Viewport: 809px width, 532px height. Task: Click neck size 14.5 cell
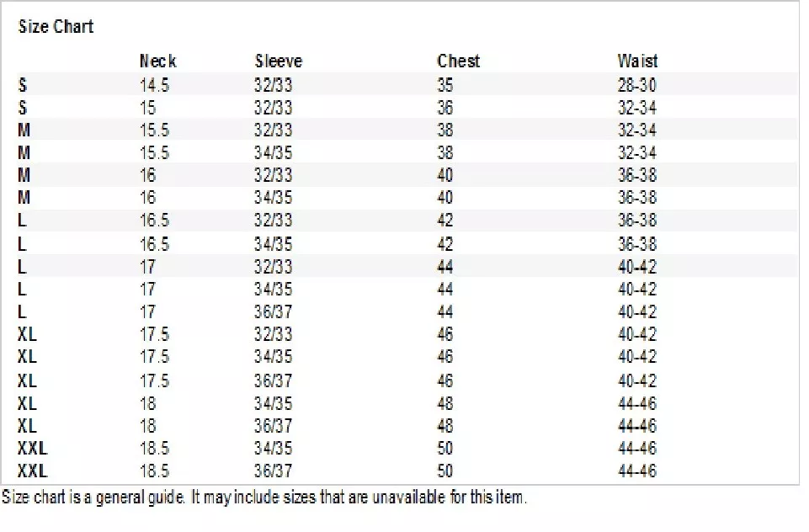pos(154,85)
